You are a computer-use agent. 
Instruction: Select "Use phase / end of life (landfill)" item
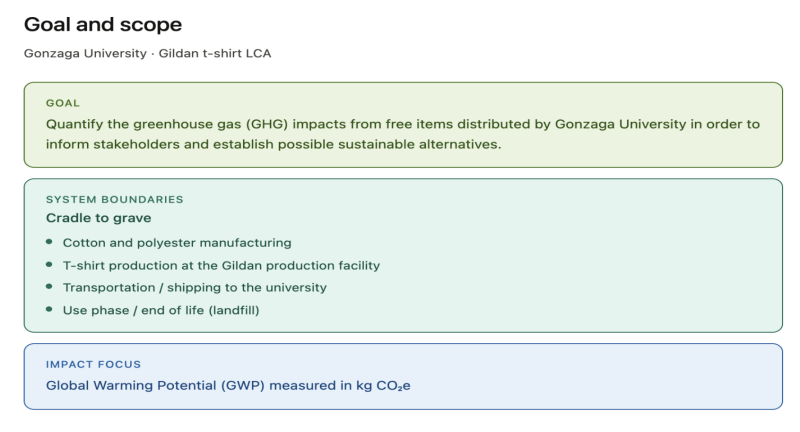click(x=161, y=310)
